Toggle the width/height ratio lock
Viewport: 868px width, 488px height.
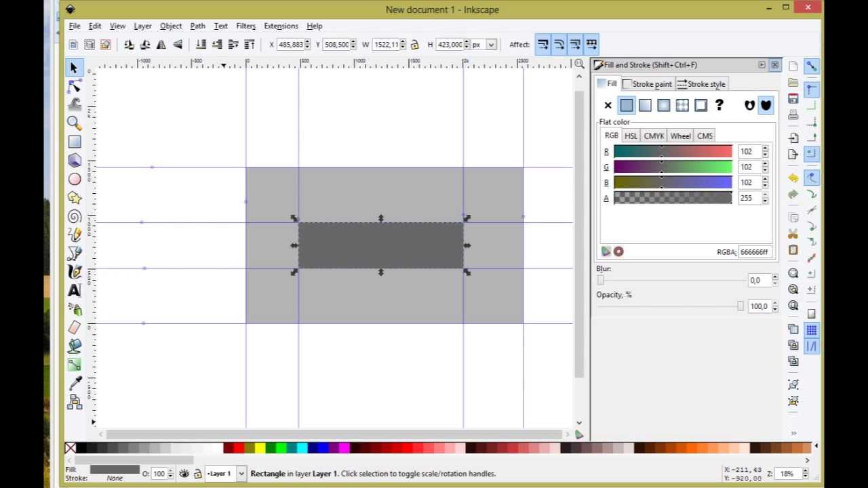(415, 45)
